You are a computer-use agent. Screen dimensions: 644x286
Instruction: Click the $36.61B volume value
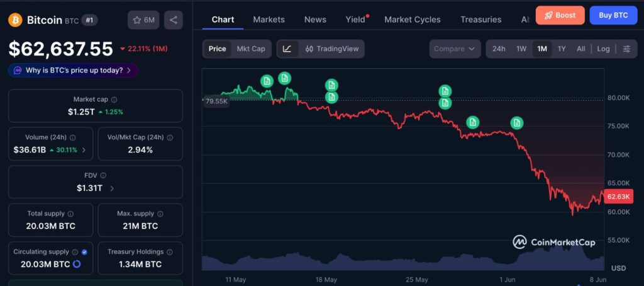tap(30, 150)
